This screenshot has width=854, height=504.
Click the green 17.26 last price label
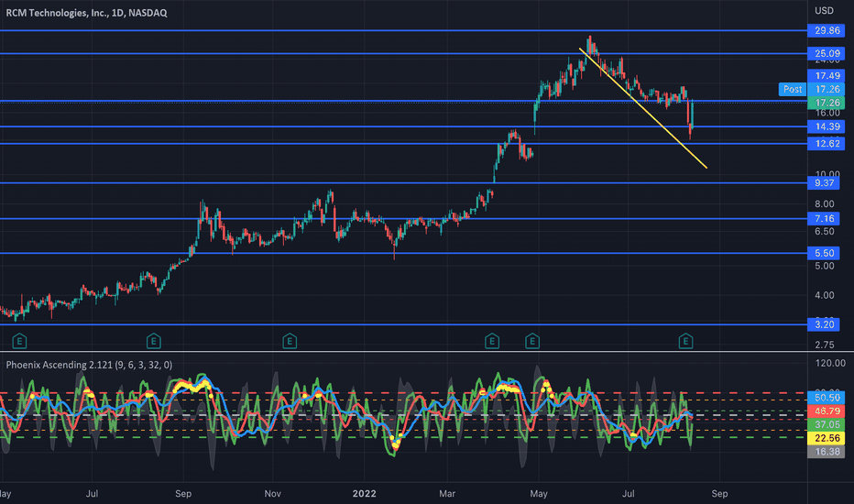coord(827,103)
